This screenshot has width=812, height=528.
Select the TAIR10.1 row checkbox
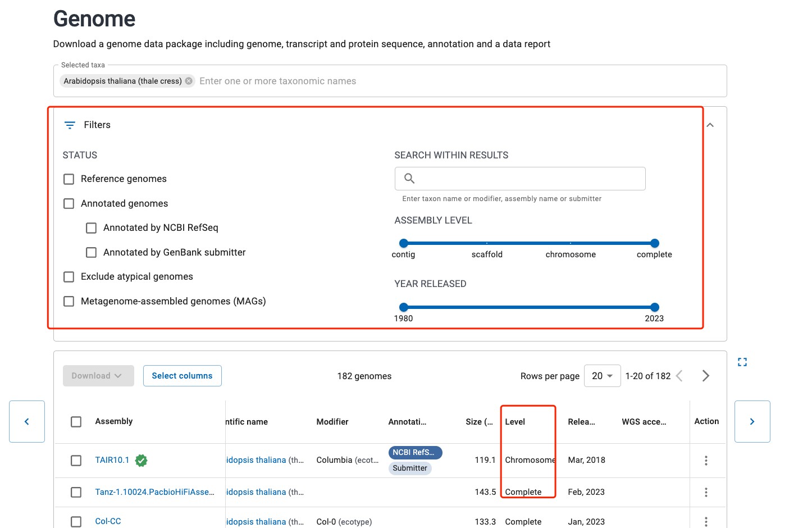click(x=76, y=461)
